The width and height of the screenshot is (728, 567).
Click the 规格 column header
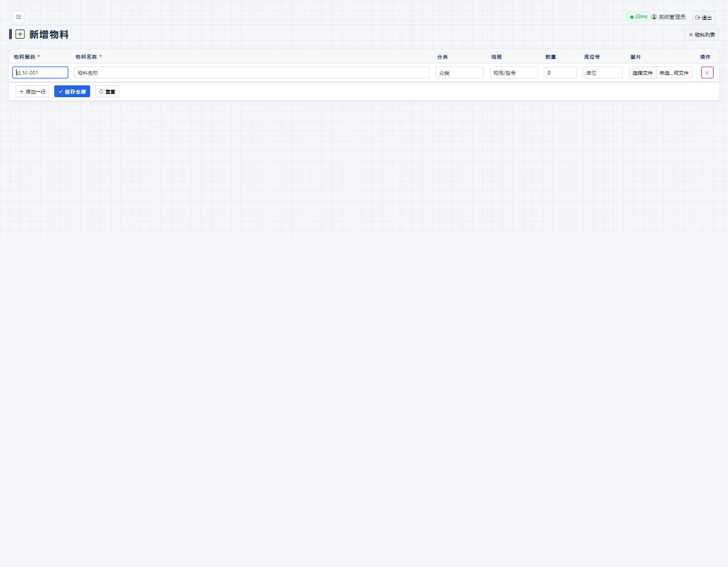[497, 57]
